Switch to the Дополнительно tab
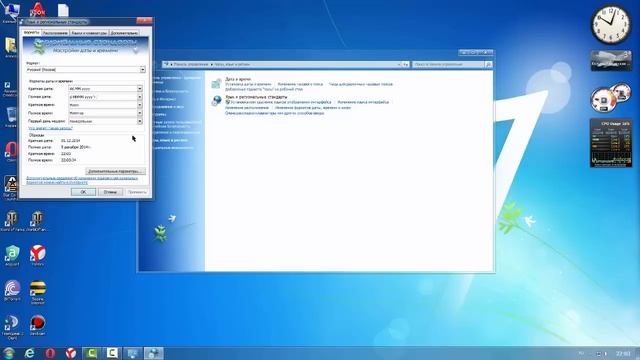The width and height of the screenshot is (640, 360). [124, 33]
